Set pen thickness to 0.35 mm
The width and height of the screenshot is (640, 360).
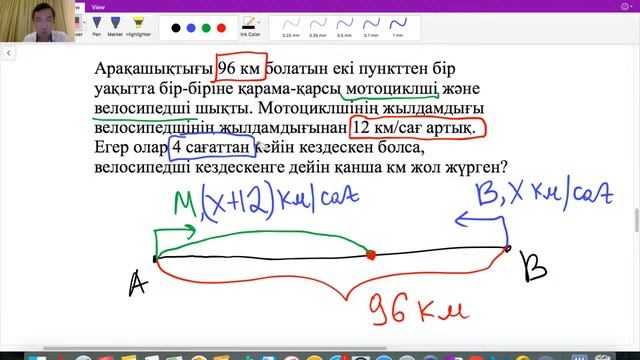318,28
